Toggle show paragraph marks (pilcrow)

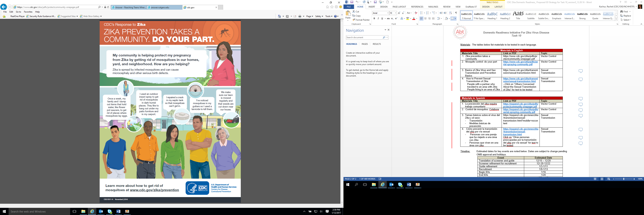point(456,13)
